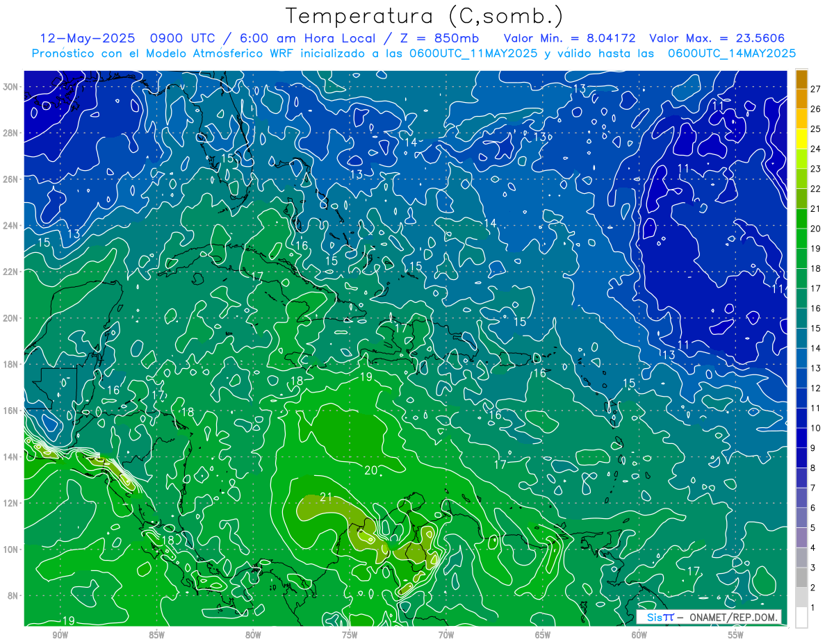This screenshot has width=834, height=644.
Task: Click the 'Z = 850mb' level text
Action: point(438,38)
